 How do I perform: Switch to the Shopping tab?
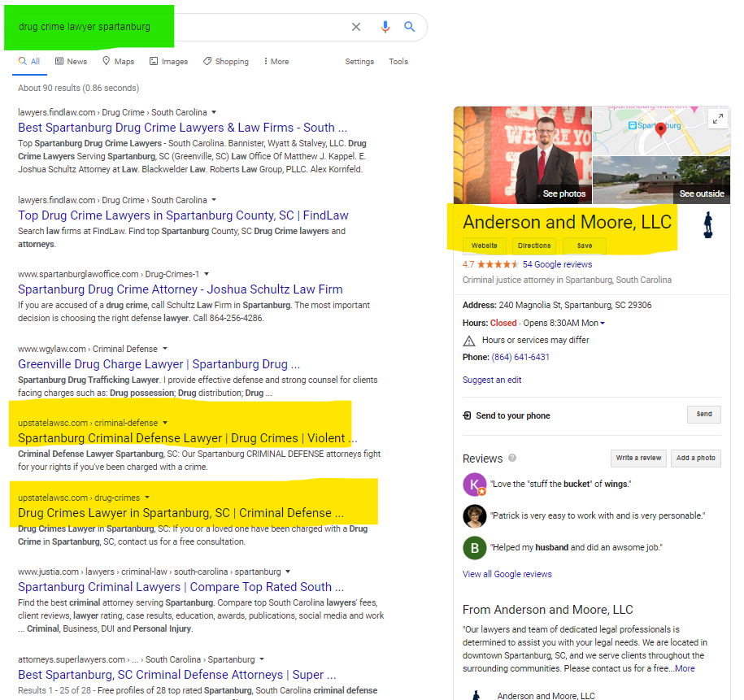tap(226, 61)
